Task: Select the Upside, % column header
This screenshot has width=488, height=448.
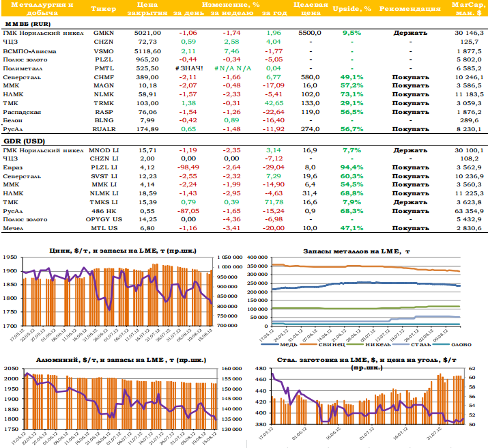Action: coord(352,9)
